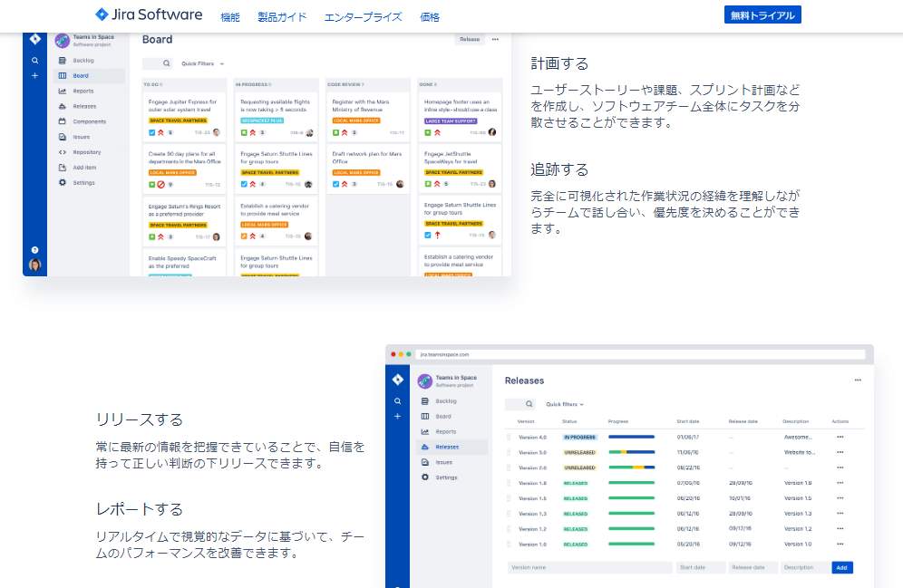The image size is (903, 588).
Task: Open the 製品ガイド menu in the top navigation
Action: click(282, 17)
